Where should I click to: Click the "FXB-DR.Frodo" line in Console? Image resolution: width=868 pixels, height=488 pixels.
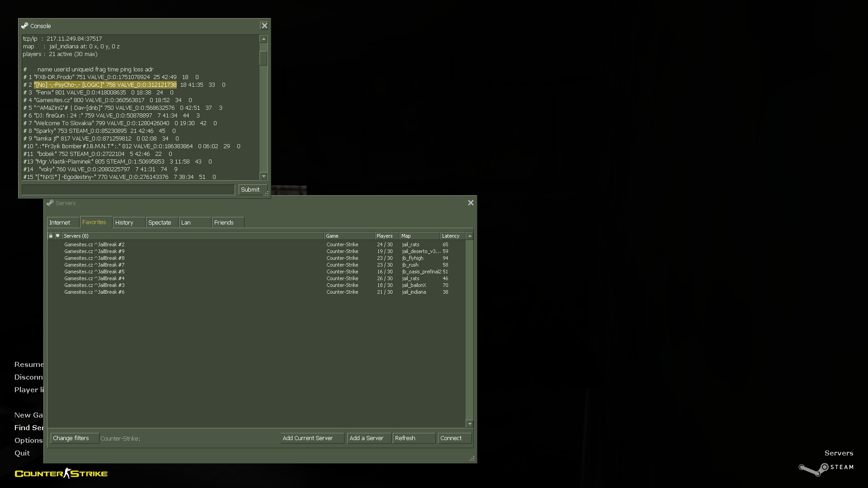[x=111, y=77]
